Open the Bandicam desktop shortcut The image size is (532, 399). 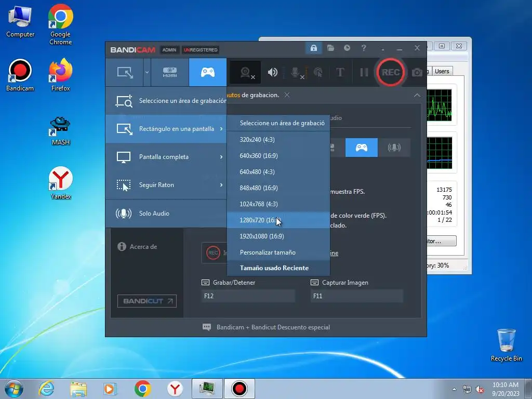pyautogui.click(x=20, y=75)
